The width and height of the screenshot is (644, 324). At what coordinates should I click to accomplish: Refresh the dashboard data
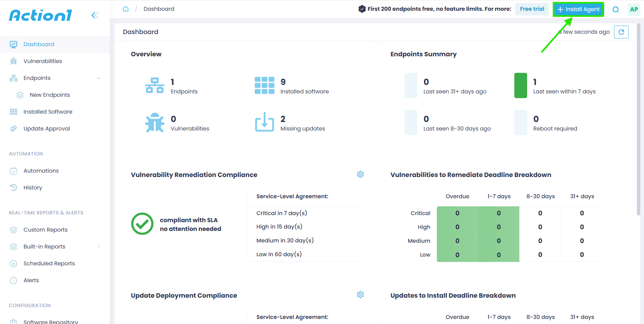621,32
